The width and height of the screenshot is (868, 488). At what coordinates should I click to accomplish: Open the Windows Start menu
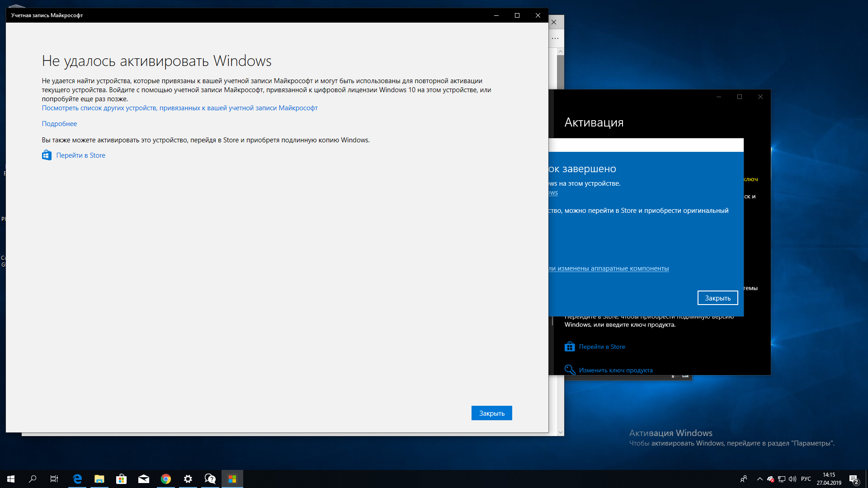point(11,479)
